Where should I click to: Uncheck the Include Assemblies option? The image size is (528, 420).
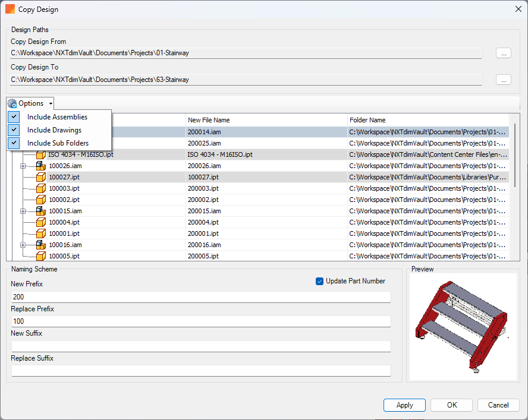(x=13, y=117)
